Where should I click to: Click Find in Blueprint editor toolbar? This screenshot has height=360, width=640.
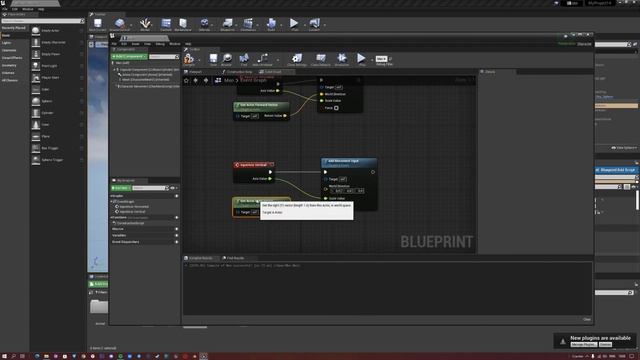tap(244, 60)
